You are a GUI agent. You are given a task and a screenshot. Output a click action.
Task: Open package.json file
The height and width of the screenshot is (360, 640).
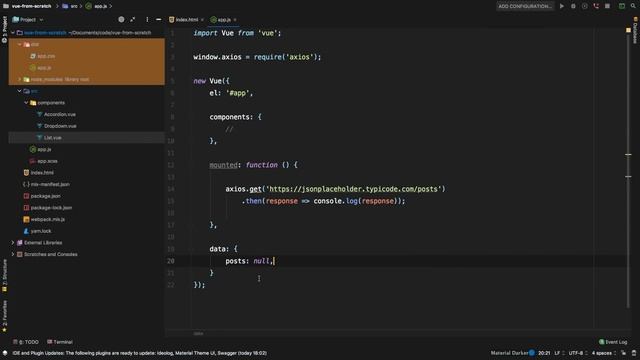tap(45, 196)
